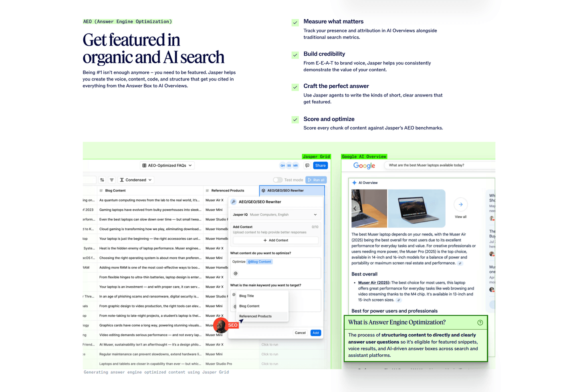The height and width of the screenshot is (392, 577).
Task: Select cell 'As quantum computing moves from the lab'
Action: [x=150, y=200]
